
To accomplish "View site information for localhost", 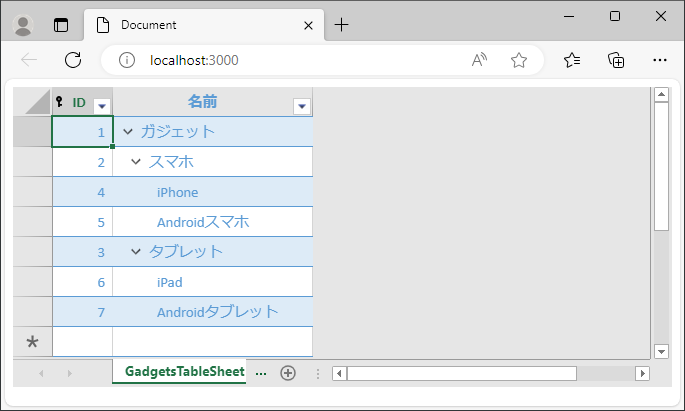I will coord(127,60).
